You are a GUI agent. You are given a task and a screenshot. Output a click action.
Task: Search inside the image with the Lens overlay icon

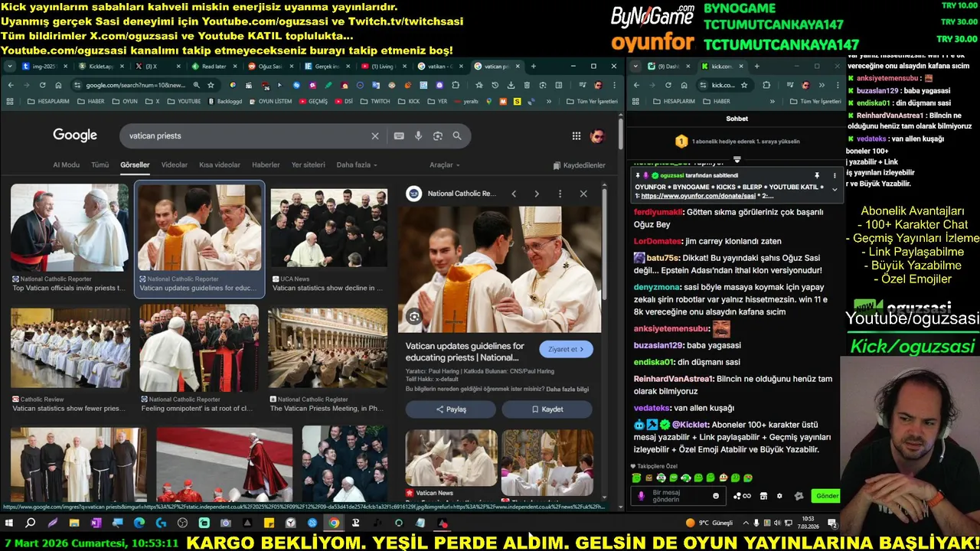point(414,317)
